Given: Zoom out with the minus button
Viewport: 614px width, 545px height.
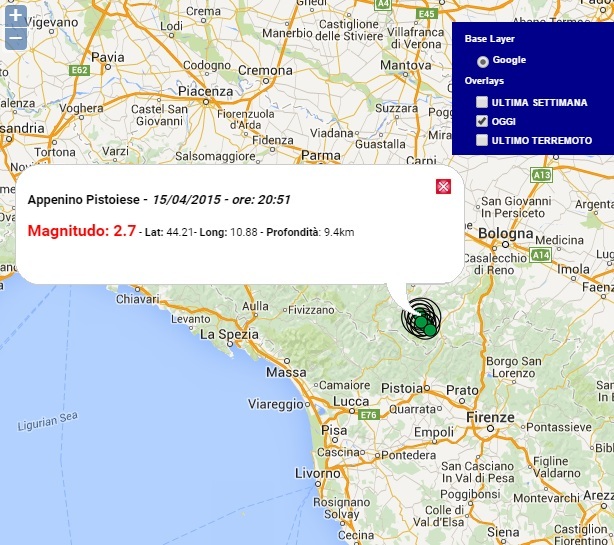Looking at the screenshot, I should [x=16, y=38].
